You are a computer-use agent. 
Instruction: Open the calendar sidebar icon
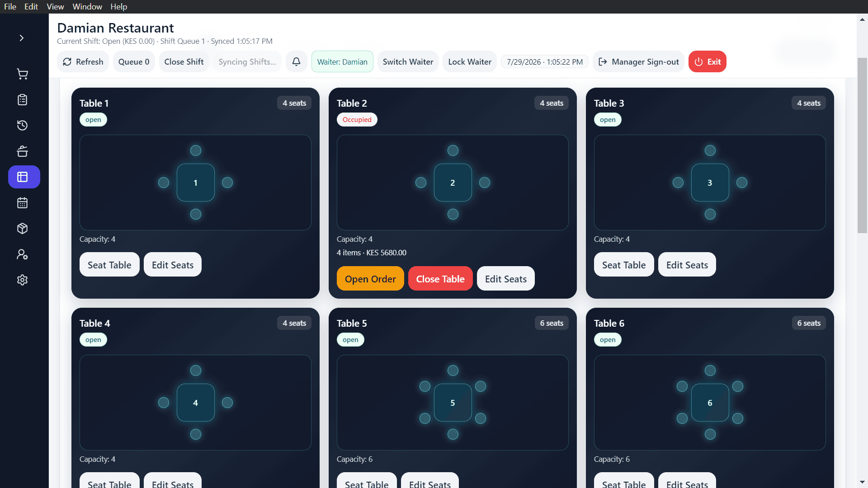(x=23, y=203)
